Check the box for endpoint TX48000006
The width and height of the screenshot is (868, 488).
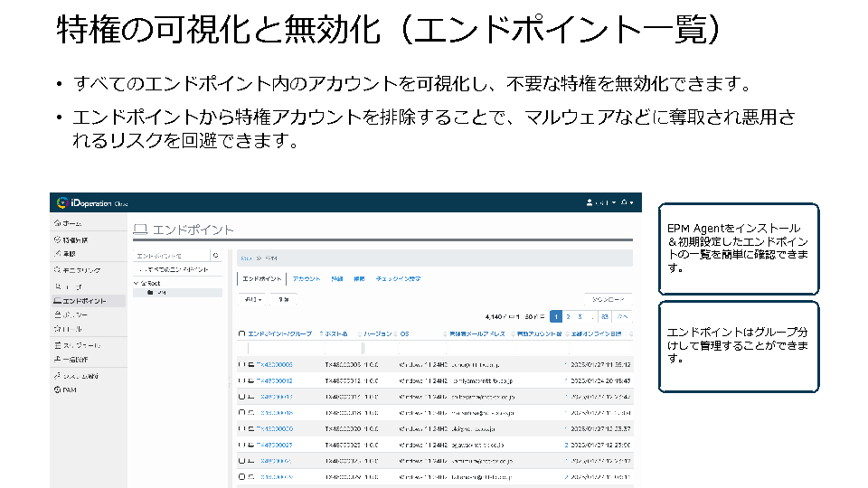tap(241, 364)
